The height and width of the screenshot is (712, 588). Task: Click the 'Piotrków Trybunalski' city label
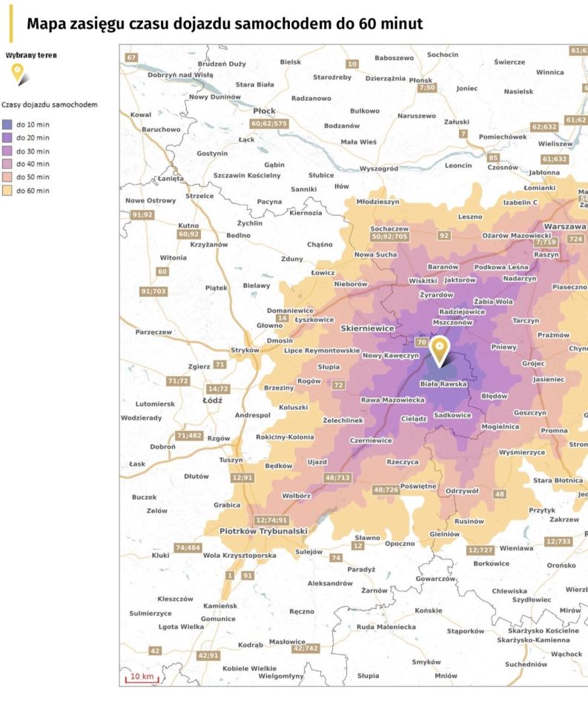click(x=263, y=531)
